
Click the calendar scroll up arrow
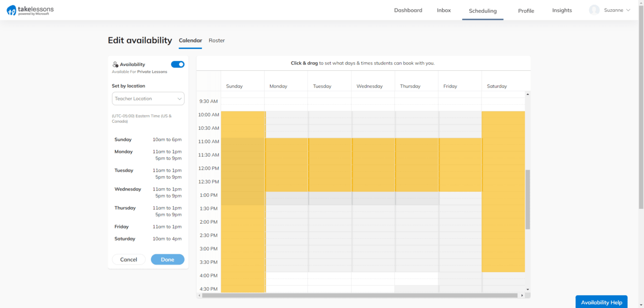[x=528, y=94]
